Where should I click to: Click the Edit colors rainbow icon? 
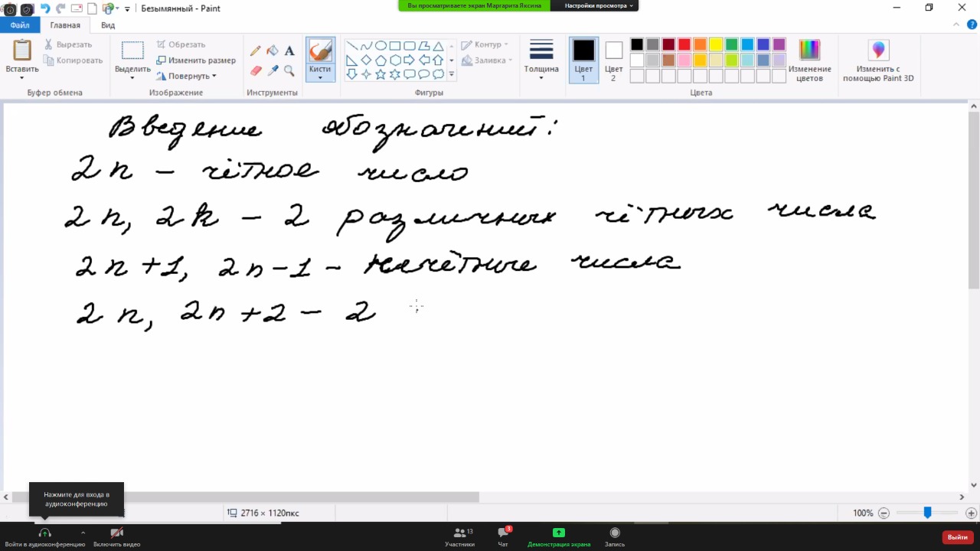pos(809,51)
